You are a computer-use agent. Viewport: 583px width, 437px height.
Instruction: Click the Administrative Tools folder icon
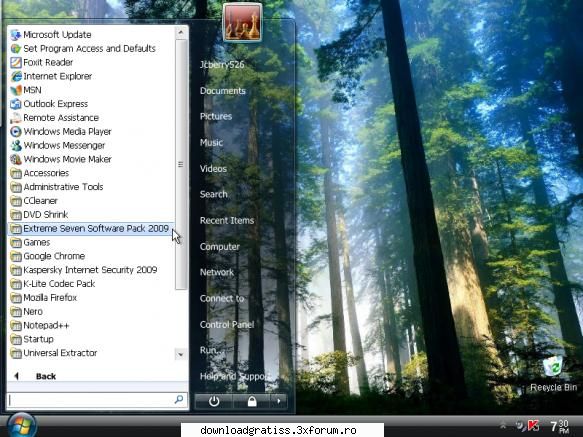(16, 187)
